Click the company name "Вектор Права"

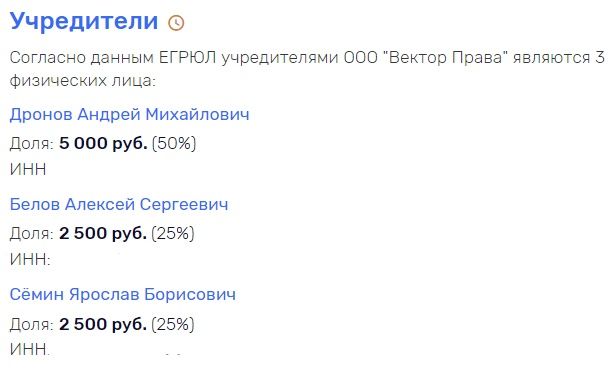[x=446, y=58]
